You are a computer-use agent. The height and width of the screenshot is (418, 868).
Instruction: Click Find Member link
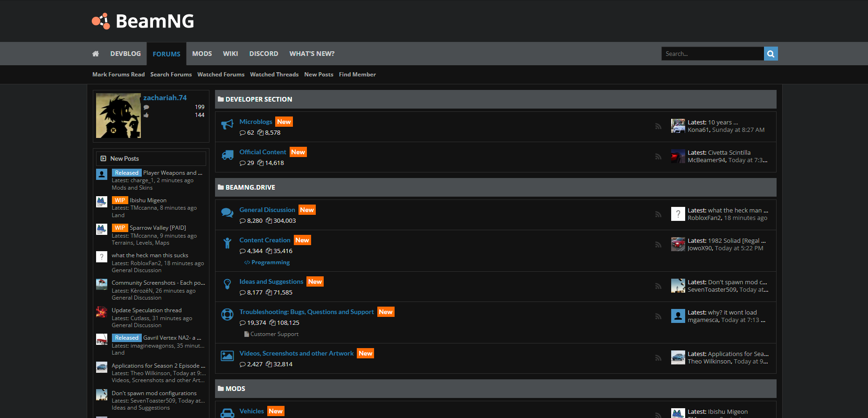357,75
